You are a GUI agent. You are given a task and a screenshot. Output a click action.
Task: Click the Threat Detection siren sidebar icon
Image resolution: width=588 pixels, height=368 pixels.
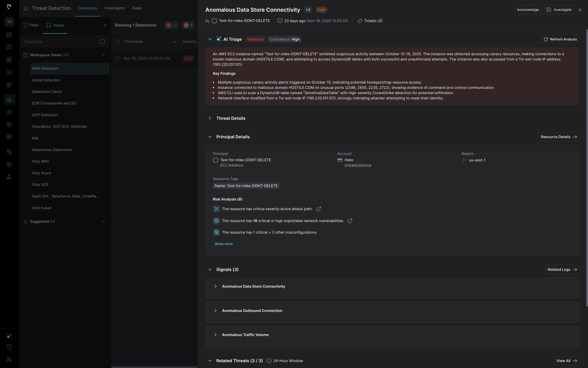coord(9,100)
